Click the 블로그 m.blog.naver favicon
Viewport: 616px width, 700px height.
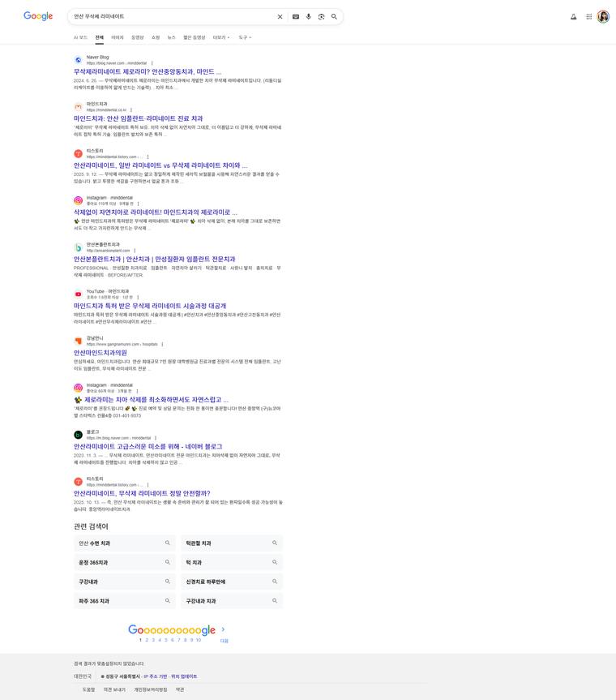click(78, 435)
